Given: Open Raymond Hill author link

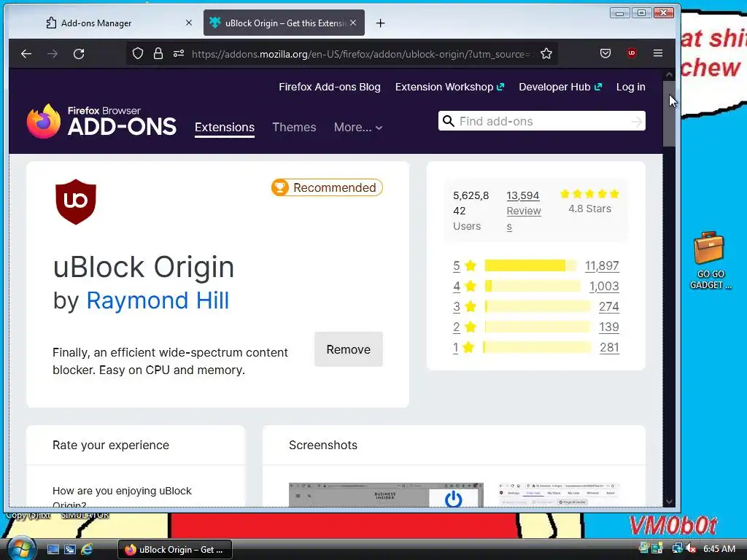Looking at the screenshot, I should click(x=158, y=300).
